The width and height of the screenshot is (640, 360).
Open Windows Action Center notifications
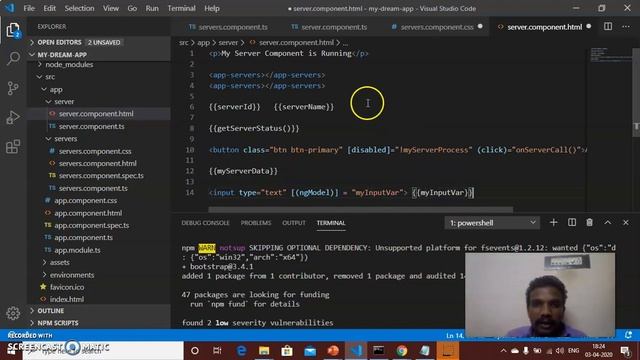pos(625,351)
